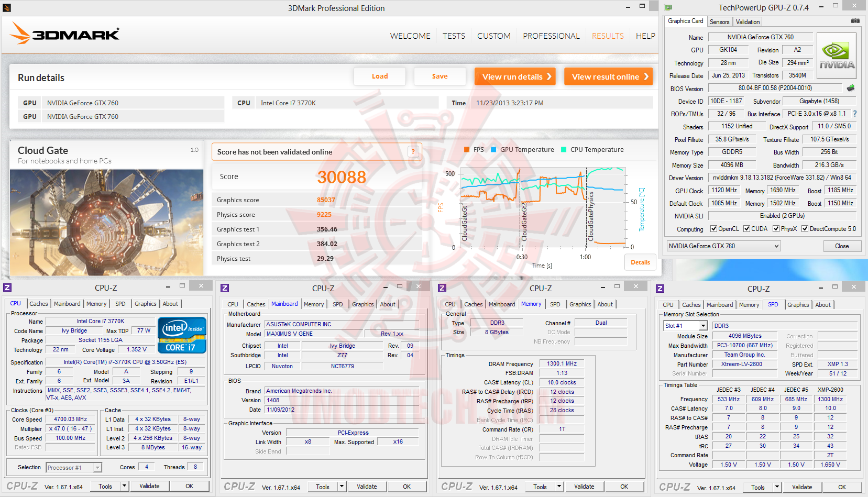Toggle the PhysX checkbox

click(776, 229)
